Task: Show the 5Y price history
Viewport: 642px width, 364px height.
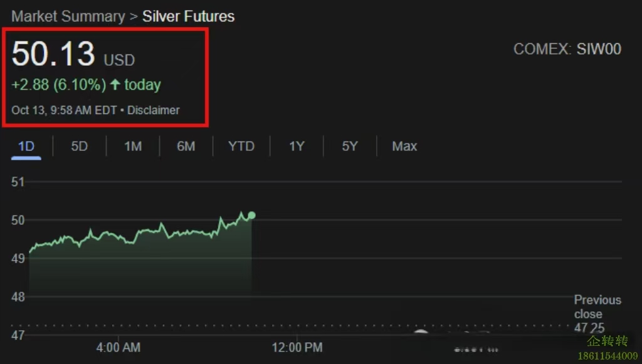Action: click(350, 147)
